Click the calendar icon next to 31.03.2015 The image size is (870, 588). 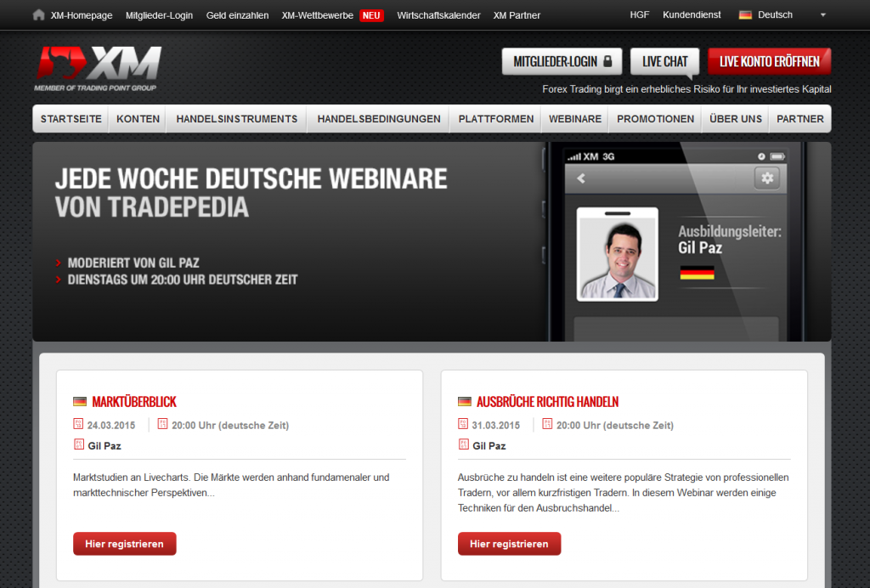point(463,424)
